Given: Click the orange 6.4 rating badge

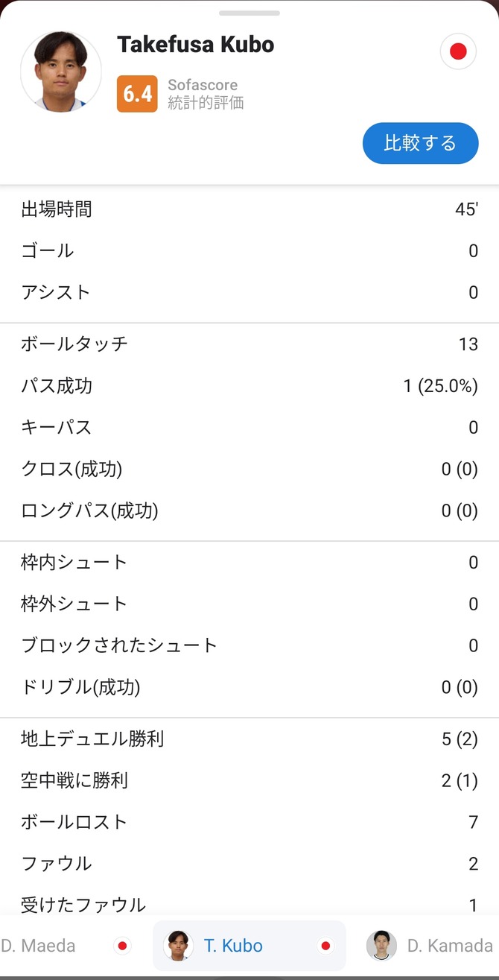Looking at the screenshot, I should click(x=137, y=94).
